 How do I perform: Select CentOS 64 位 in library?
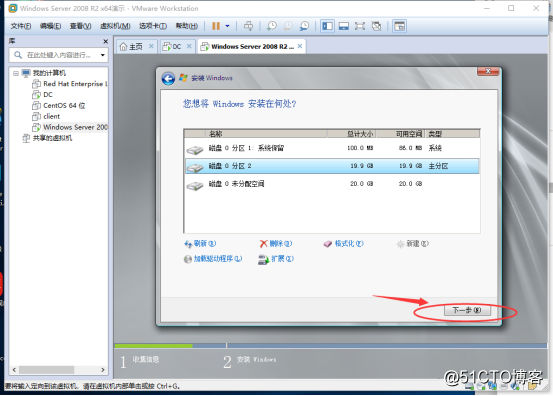pos(59,105)
